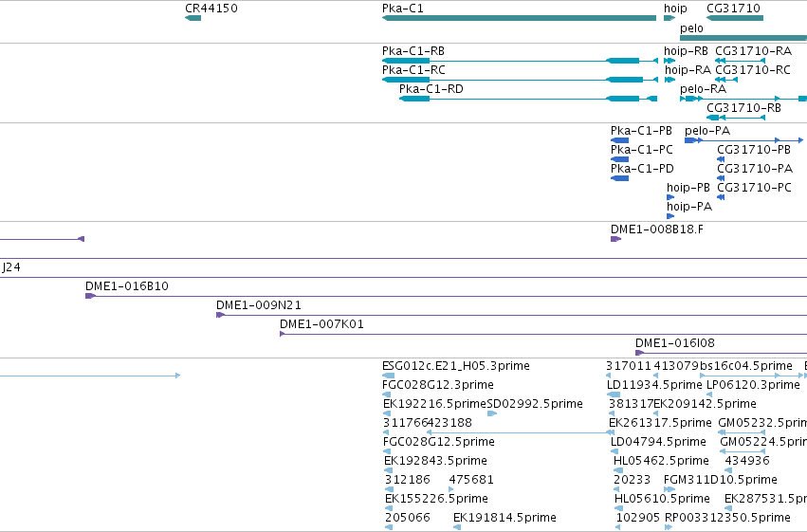Select clone DME1-016B10

(x=447, y=297)
